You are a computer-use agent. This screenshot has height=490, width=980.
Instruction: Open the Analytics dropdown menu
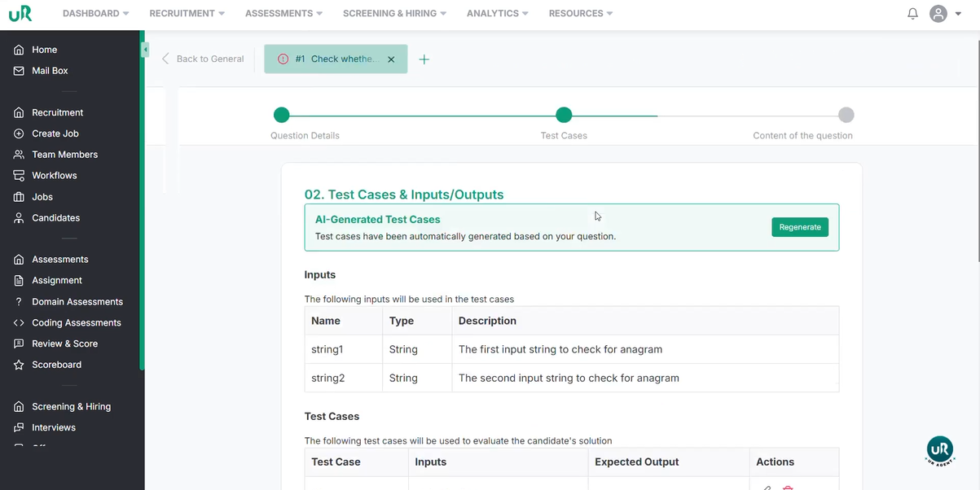[497, 14]
